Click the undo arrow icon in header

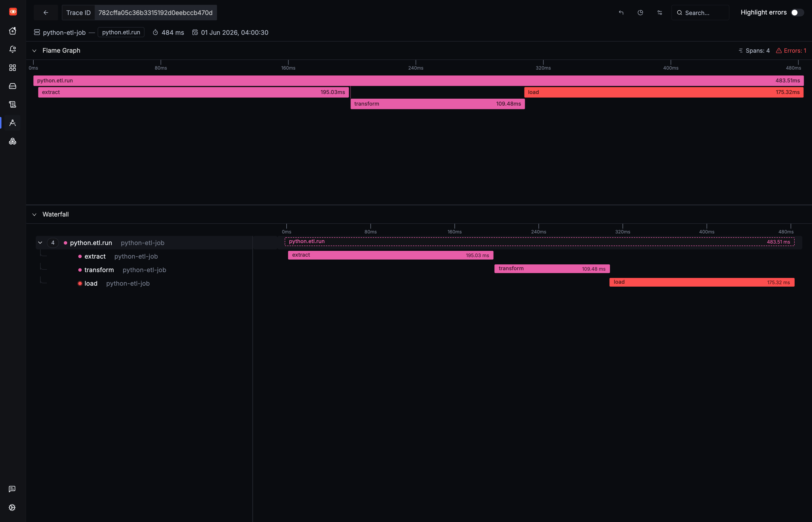pyautogui.click(x=621, y=13)
